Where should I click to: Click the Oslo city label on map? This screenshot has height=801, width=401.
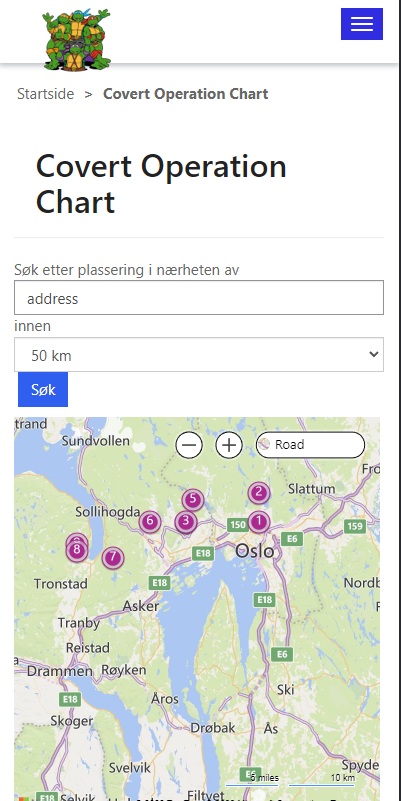pyautogui.click(x=254, y=552)
